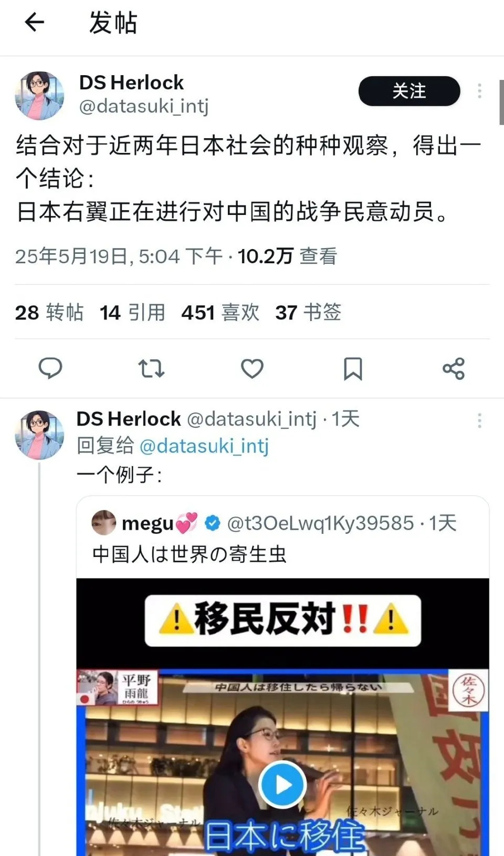Open DS Herlock avatar on main post
The height and width of the screenshot is (856, 504).
click(x=39, y=96)
